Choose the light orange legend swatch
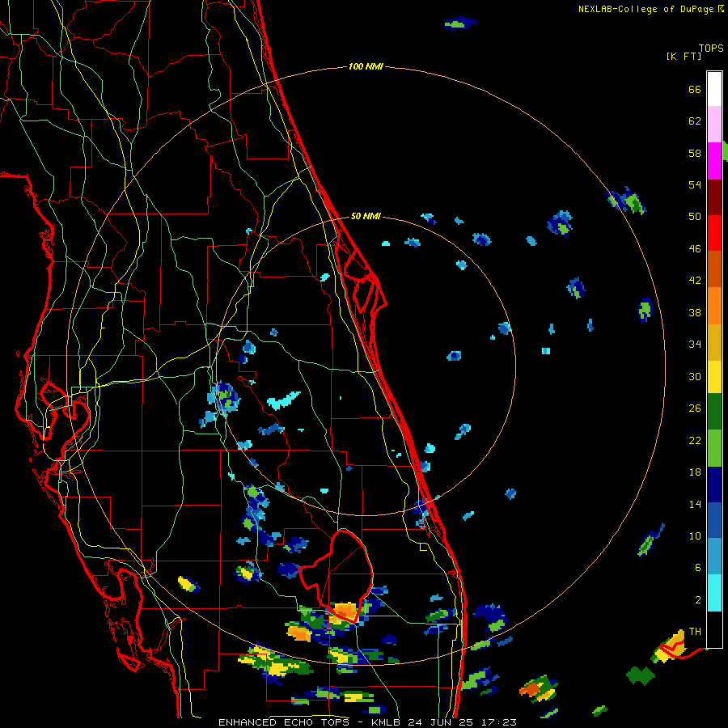The height and width of the screenshot is (728, 728). click(x=714, y=305)
